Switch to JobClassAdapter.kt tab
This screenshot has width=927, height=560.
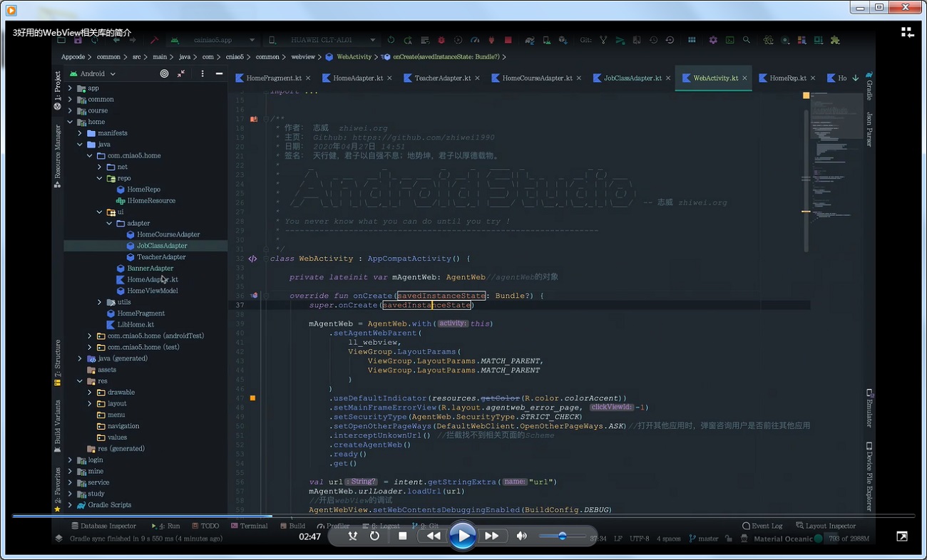[x=632, y=78]
